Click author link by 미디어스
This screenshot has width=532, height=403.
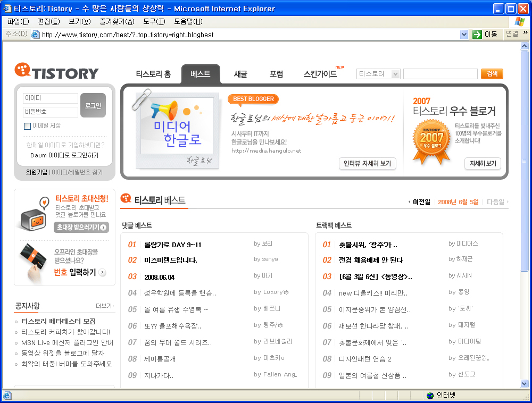[463, 244]
